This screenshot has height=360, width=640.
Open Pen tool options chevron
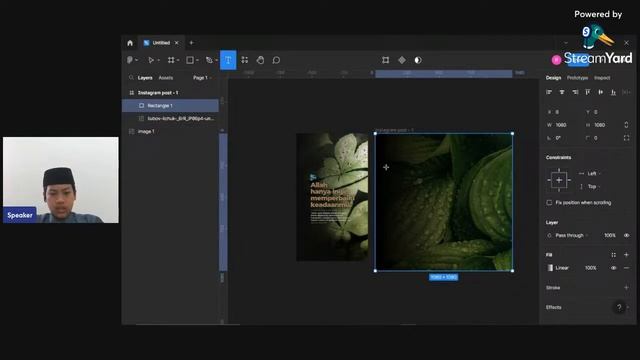tap(216, 60)
